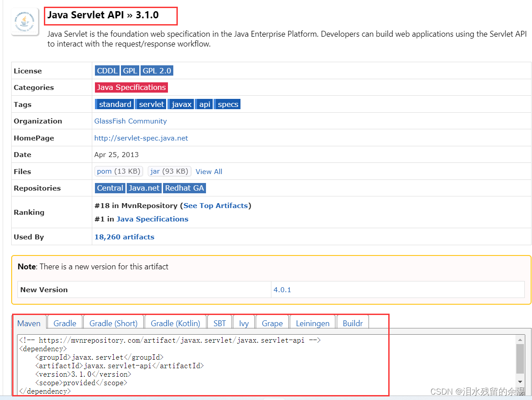Click the 'Organization' row label
The width and height of the screenshot is (532, 400).
38,121
